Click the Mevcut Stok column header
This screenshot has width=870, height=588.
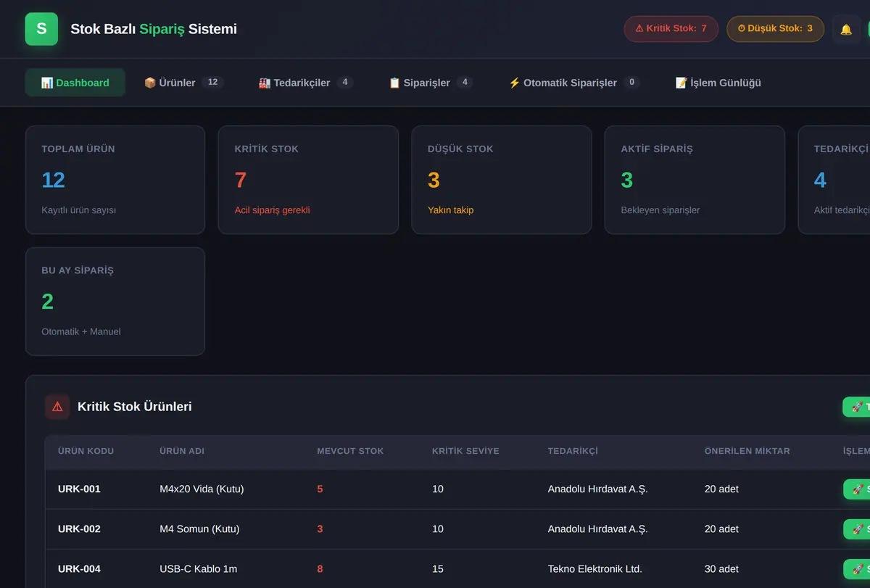(x=350, y=451)
